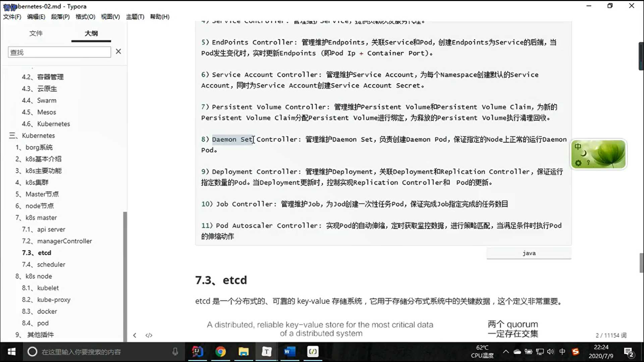Go to 8.2 kube-proxy outline entry
The width and height of the screenshot is (644, 362).
coord(54,300)
